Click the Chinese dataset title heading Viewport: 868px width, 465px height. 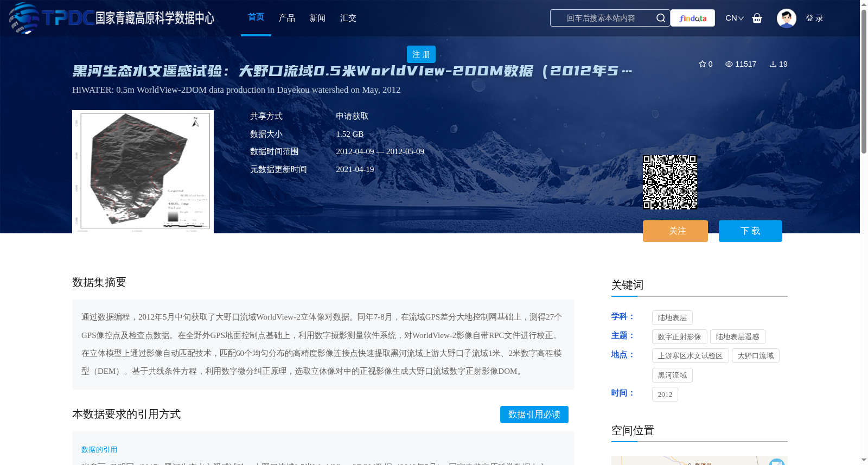tap(353, 71)
